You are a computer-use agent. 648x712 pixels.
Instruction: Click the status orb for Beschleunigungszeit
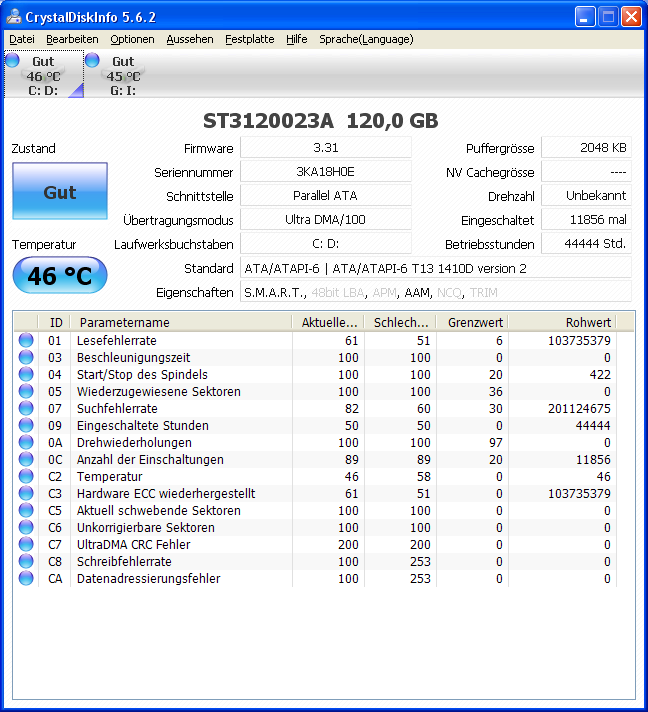tap(26, 357)
